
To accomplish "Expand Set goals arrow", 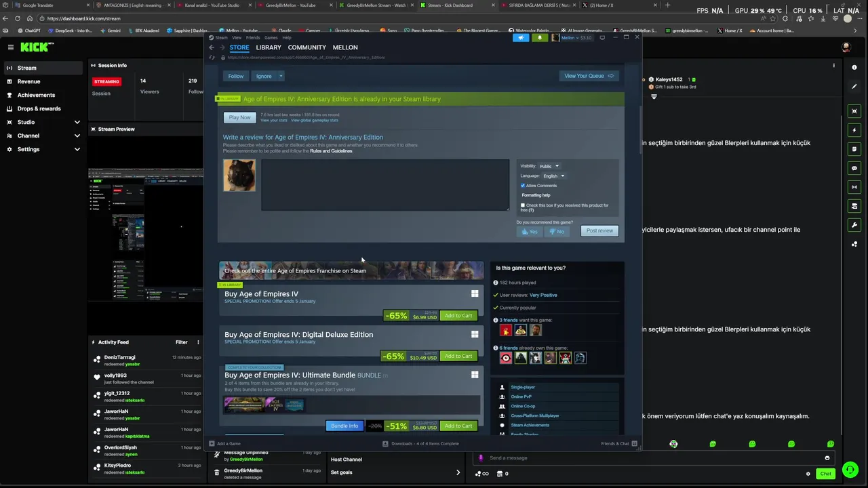I will [458, 472].
